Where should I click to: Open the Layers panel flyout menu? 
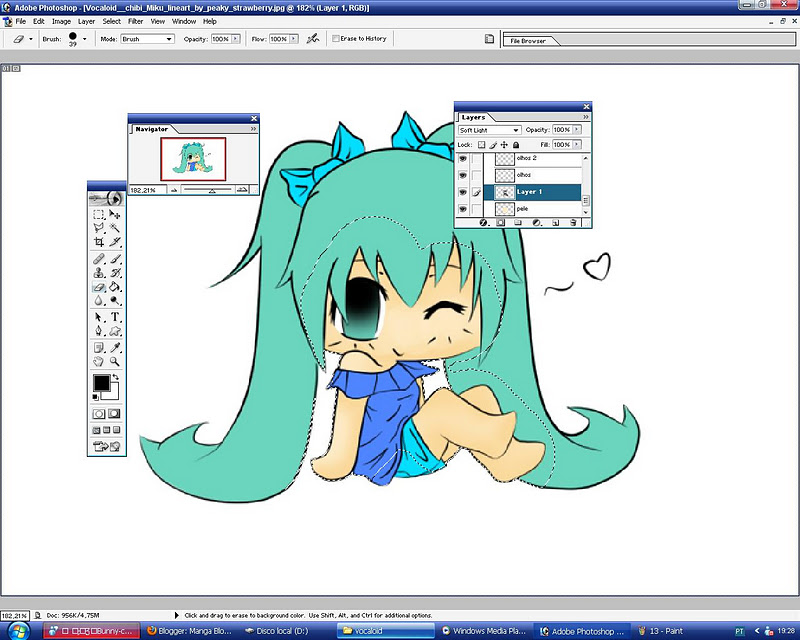[x=586, y=117]
